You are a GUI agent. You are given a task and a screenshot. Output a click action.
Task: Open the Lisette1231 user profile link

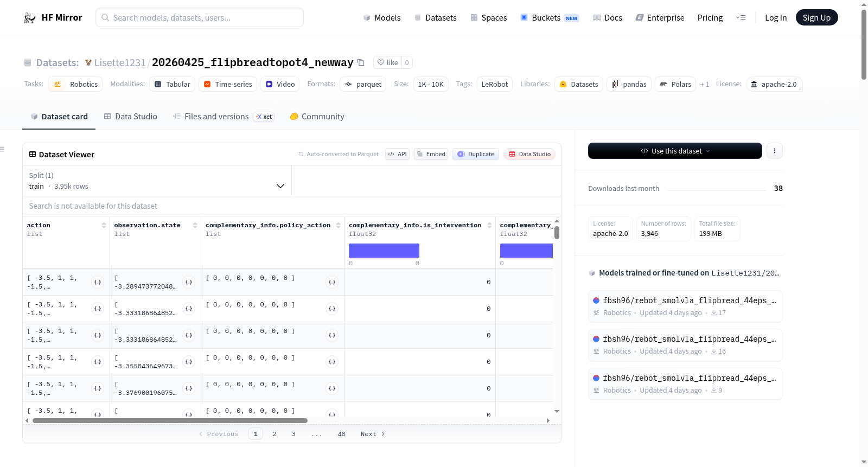pyautogui.click(x=120, y=62)
